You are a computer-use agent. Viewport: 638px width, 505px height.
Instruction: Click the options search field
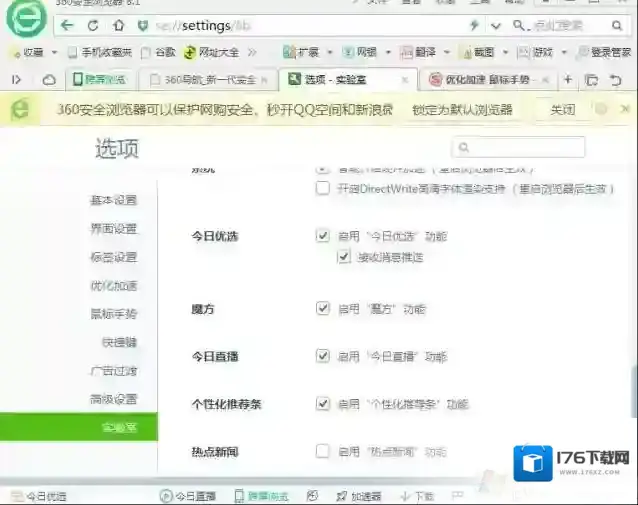tap(518, 147)
